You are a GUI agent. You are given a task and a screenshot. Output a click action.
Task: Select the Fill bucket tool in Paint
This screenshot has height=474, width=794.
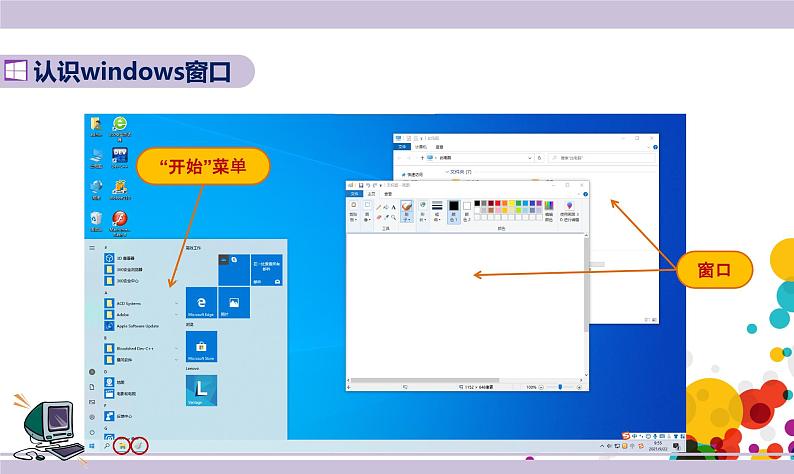(x=386, y=208)
